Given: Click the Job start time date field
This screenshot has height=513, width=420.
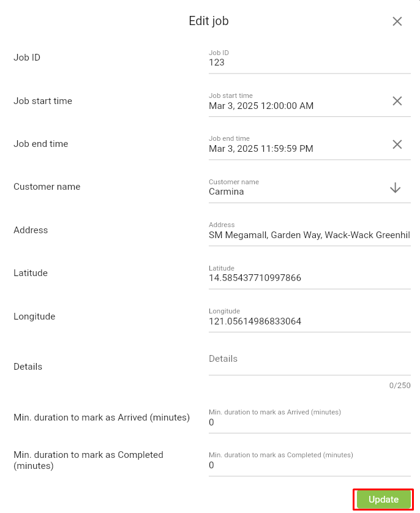Looking at the screenshot, I should (x=294, y=106).
